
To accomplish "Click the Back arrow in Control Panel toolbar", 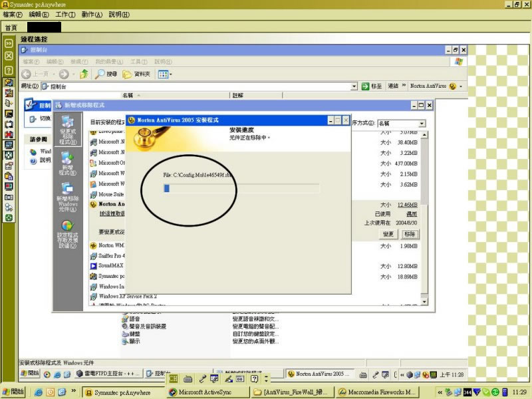I will pyautogui.click(x=26, y=74).
